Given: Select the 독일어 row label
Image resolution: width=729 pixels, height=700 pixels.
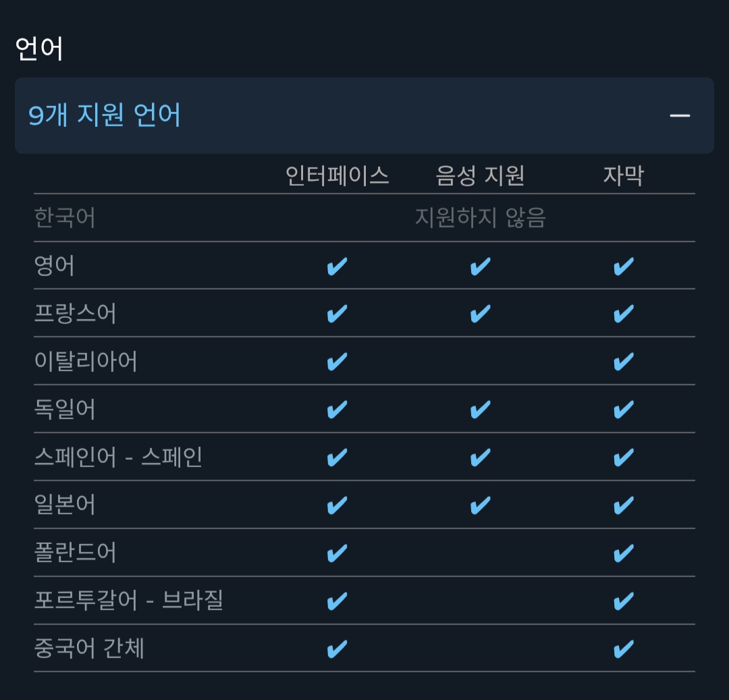Looking at the screenshot, I should (x=65, y=410).
